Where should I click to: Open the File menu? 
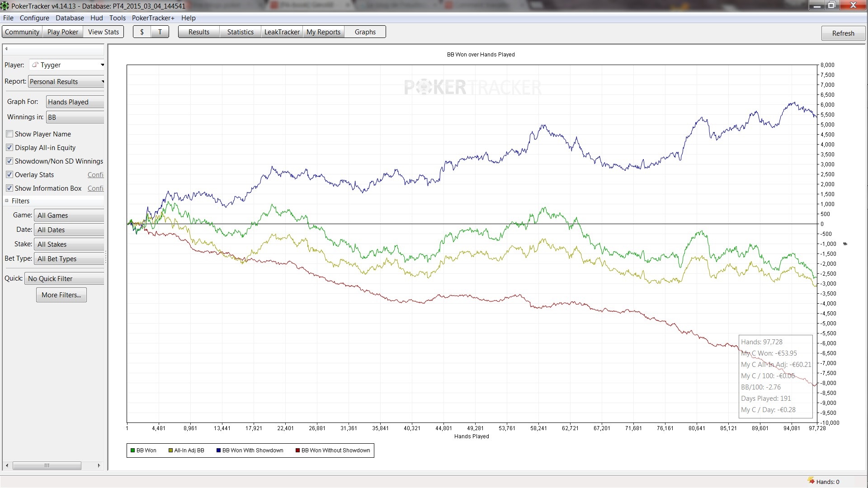(x=8, y=18)
